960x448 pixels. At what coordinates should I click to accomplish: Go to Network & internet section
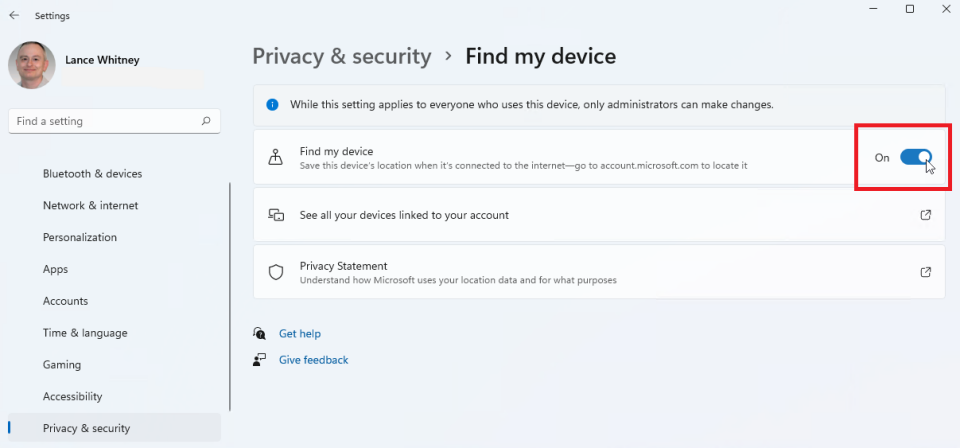[90, 206]
